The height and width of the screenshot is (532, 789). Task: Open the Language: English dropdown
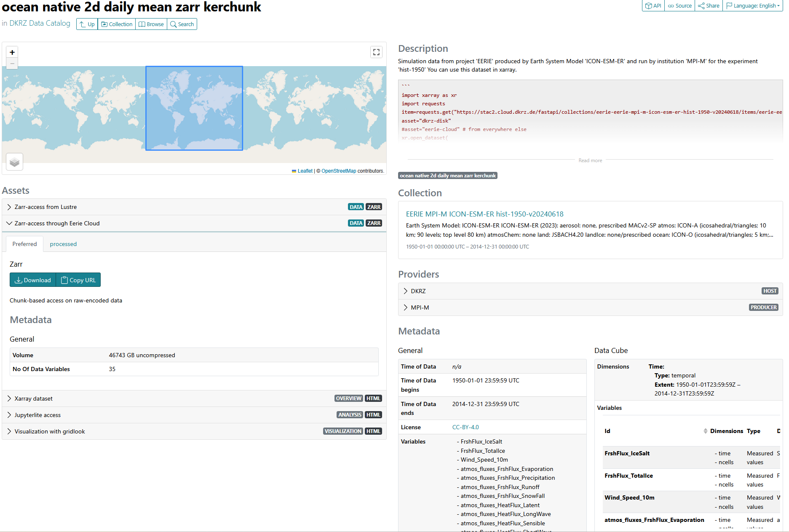[753, 5]
